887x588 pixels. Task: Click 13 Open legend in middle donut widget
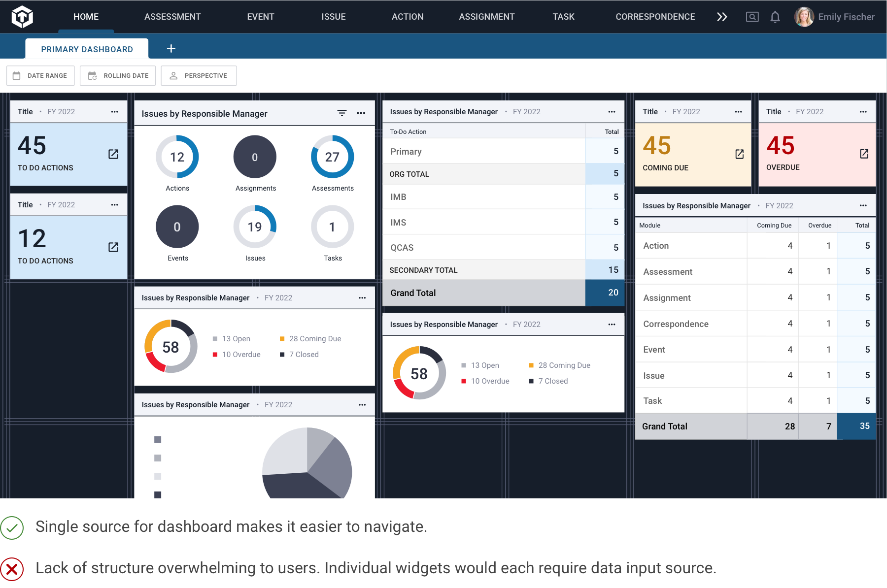[480, 365]
